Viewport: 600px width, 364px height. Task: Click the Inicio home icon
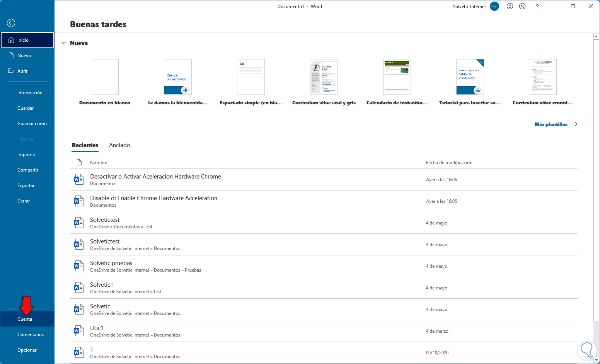pos(11,40)
